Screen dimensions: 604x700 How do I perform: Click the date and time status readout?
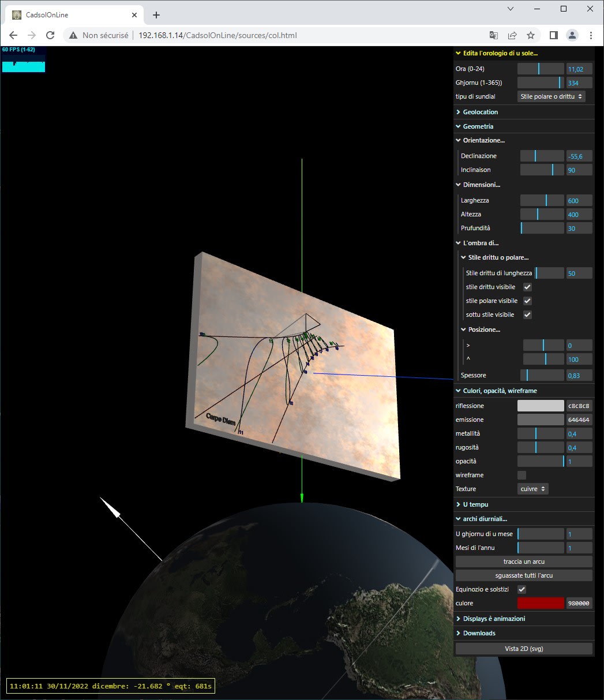point(111,686)
